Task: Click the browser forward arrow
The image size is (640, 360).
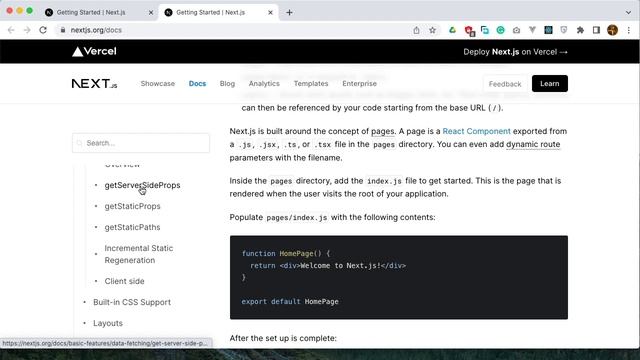Action: click(x=27, y=30)
